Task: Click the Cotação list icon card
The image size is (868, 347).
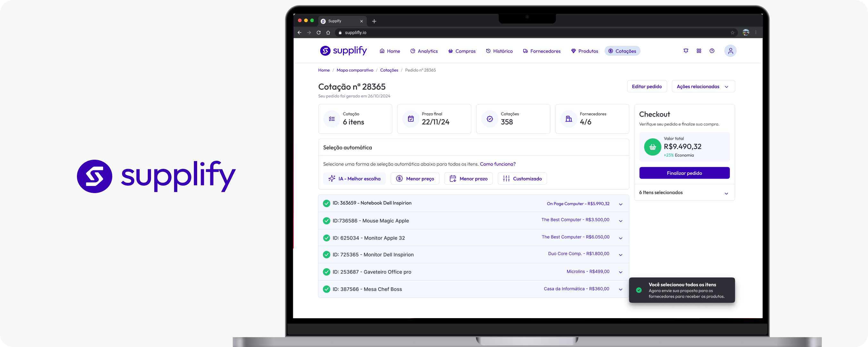Action: (331, 119)
